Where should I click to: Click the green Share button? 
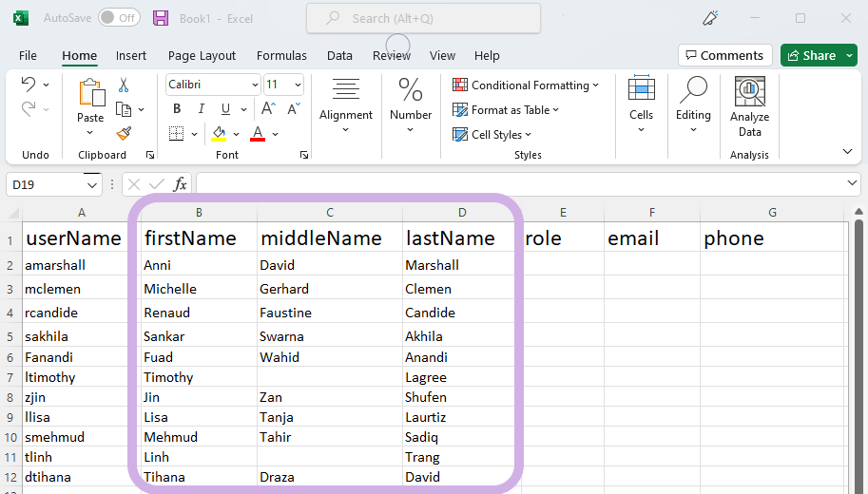coord(810,55)
